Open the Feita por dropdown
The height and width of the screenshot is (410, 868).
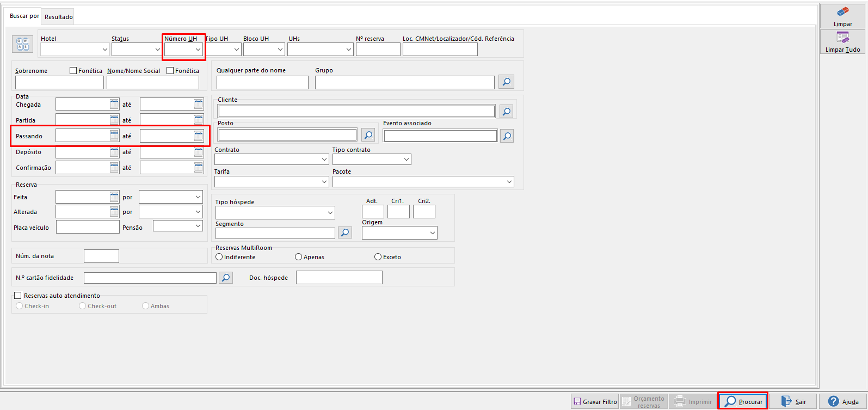click(171, 197)
